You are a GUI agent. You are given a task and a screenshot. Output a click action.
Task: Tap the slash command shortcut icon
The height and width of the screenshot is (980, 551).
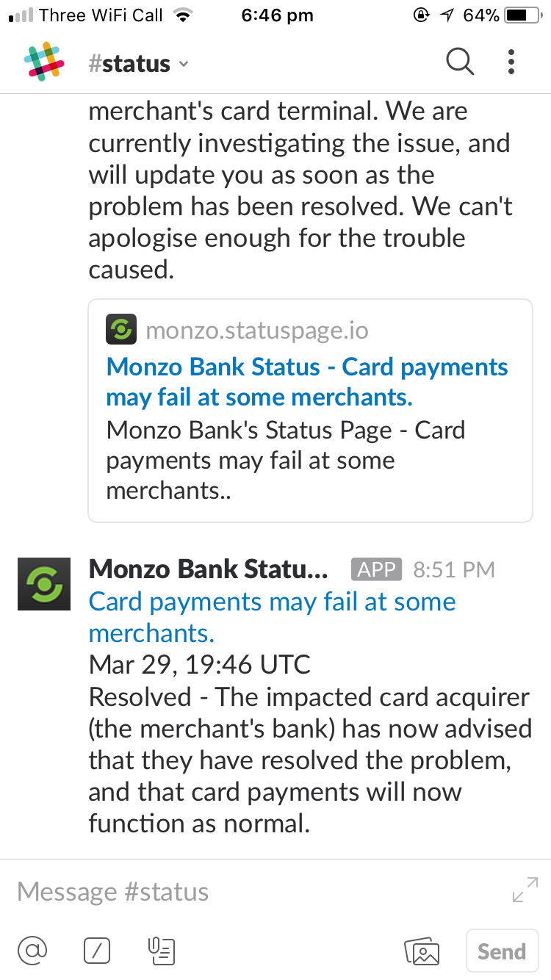[97, 951]
